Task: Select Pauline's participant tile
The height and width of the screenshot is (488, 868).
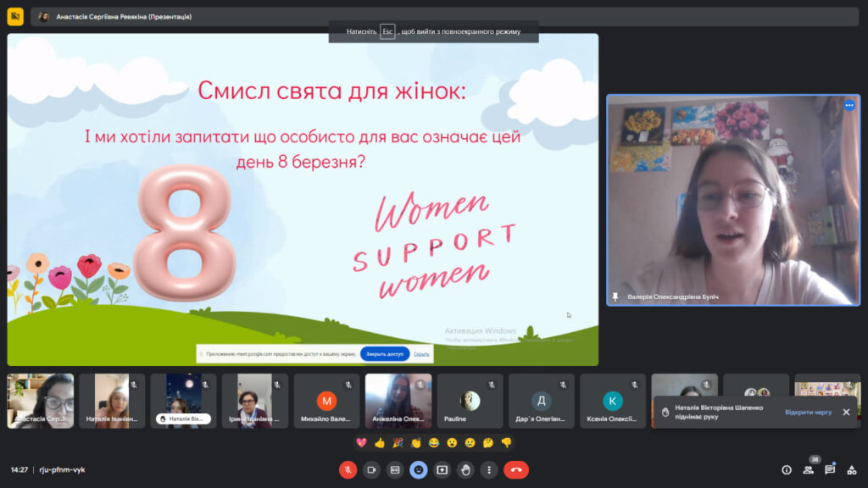Action: (470, 401)
